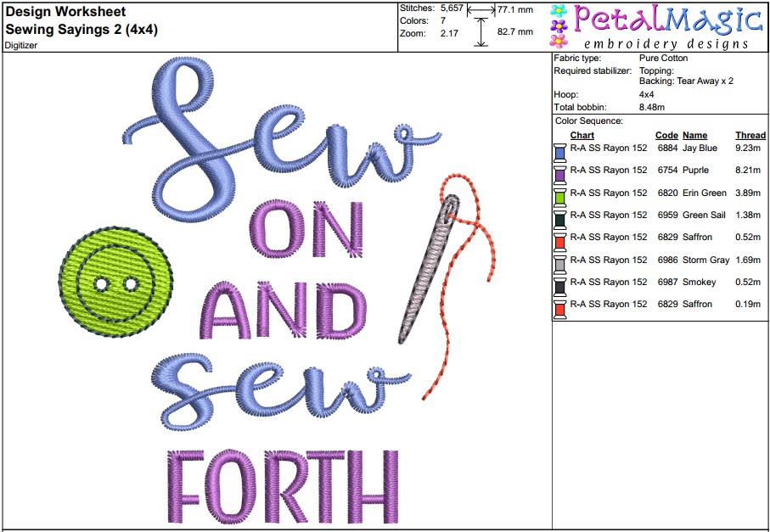Click thread length 0.19m
Viewport: 770px width, 532px height.
coord(748,305)
